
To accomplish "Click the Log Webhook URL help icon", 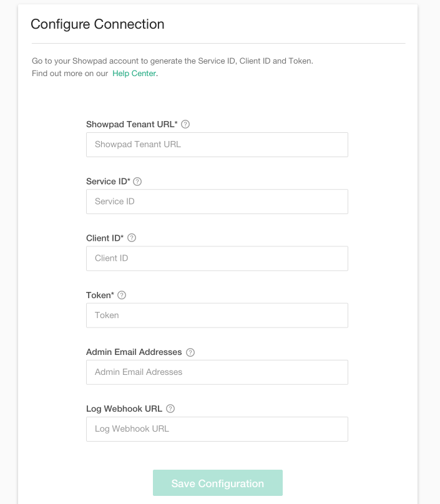I will click(170, 409).
